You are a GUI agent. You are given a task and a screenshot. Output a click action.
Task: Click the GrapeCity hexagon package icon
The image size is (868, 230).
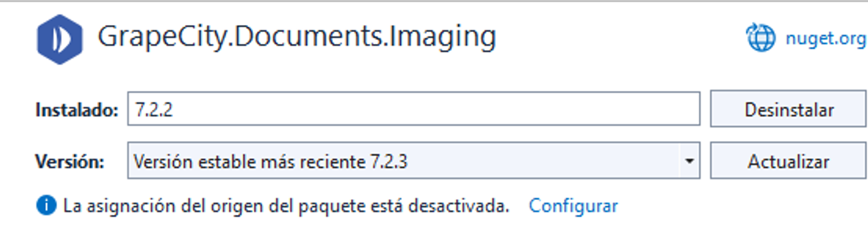point(59,39)
